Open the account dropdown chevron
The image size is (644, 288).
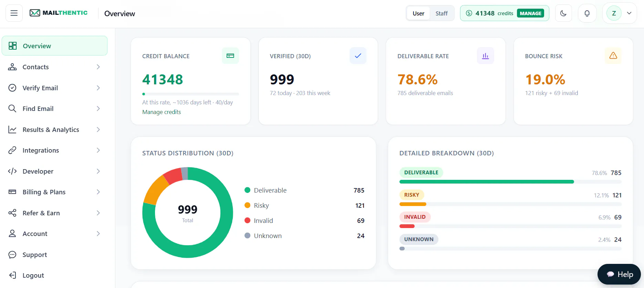tap(629, 13)
